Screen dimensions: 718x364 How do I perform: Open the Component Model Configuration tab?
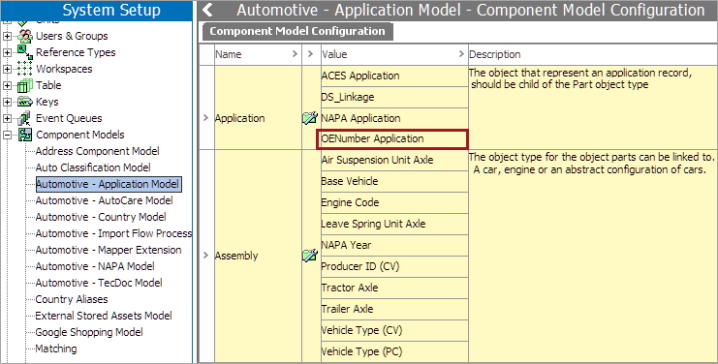coord(298,31)
